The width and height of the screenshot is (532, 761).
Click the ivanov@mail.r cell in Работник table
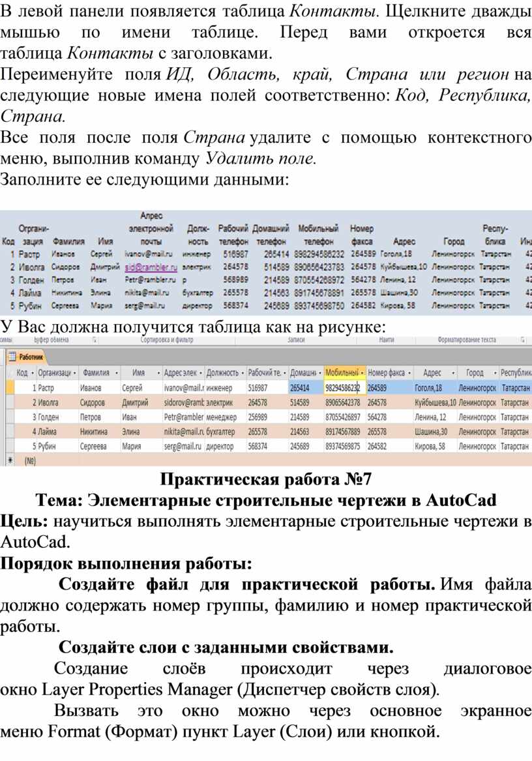184,388
